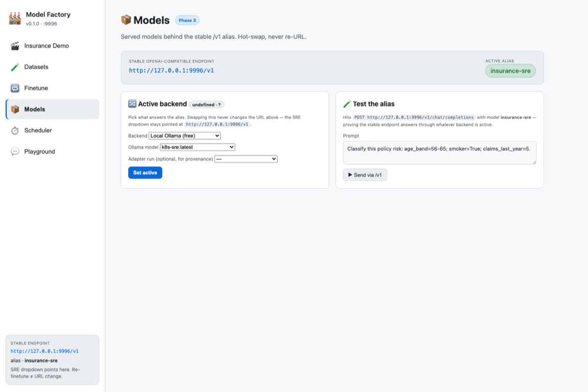Open the stable endpoint link in main panel
The height and width of the screenshot is (392, 588).
[x=171, y=71]
